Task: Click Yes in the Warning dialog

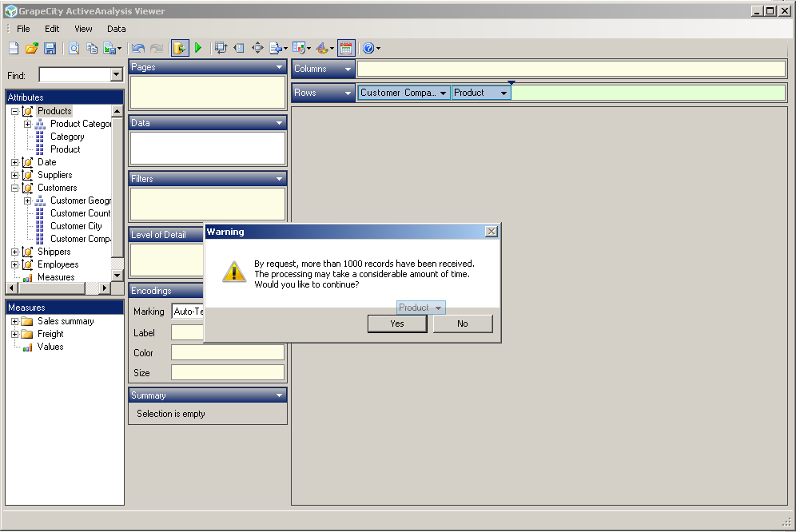Action: [x=397, y=324]
